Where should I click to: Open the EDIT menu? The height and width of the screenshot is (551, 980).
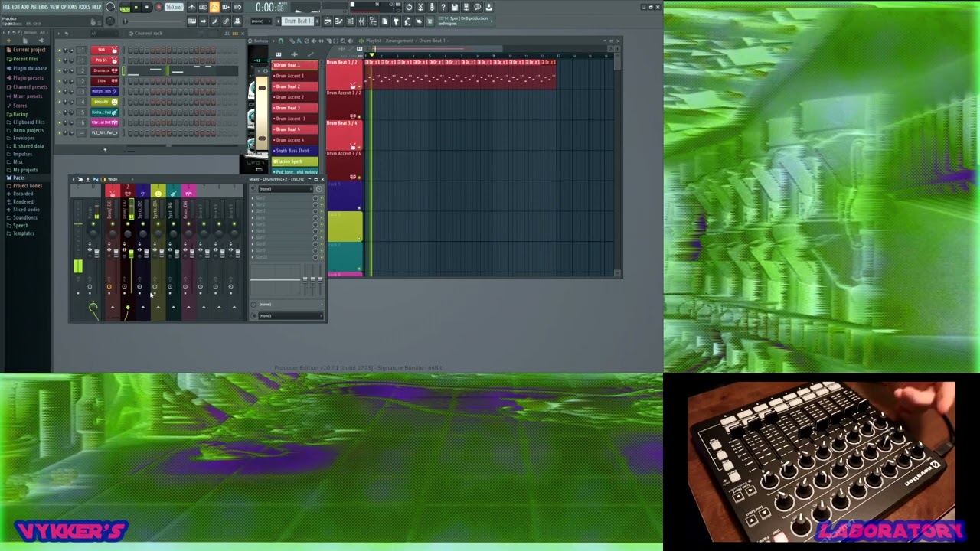[16, 7]
